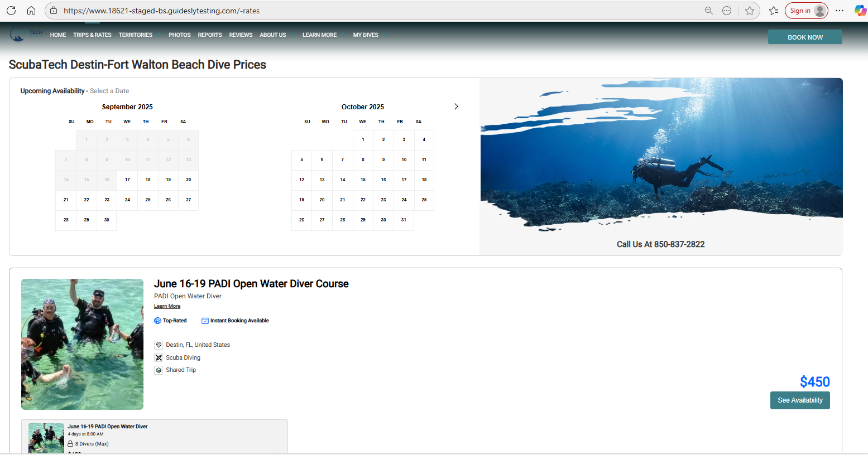Click the See Availability button
This screenshot has height=455, width=868.
[x=799, y=400]
